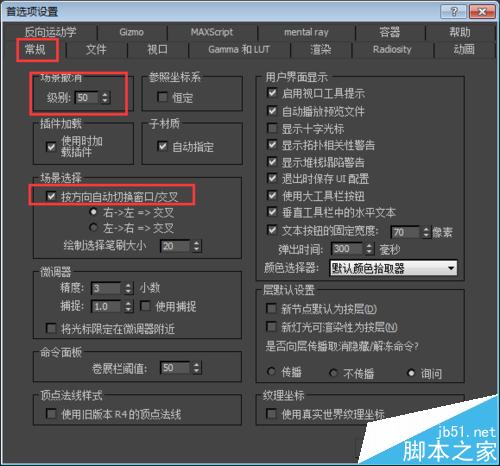Screen dimensions: 500x466
Task: Toggle 使用真实世界纹理坐标 checkbox
Action: pos(271,414)
